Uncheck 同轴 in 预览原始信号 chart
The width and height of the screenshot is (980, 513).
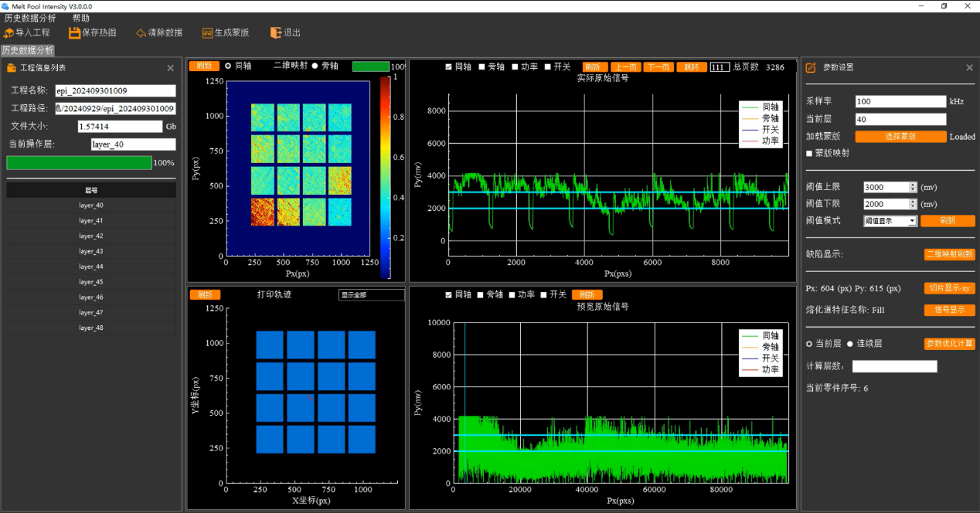[449, 295]
